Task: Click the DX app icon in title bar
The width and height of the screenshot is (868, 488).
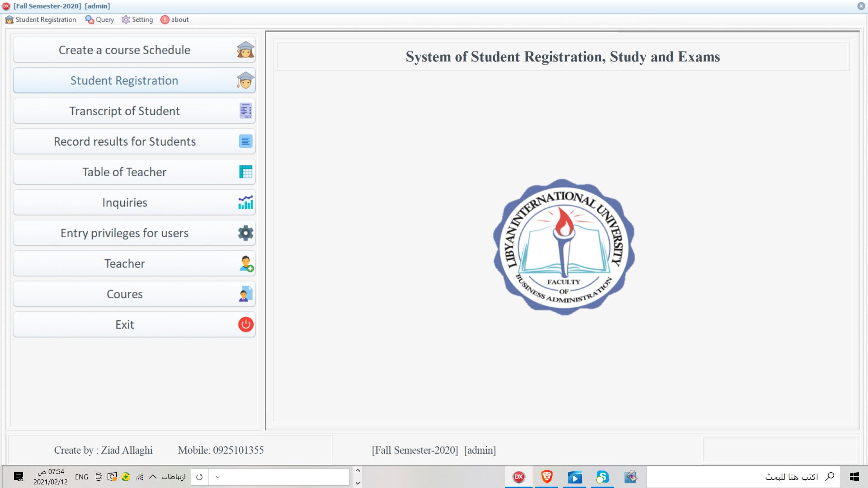Action: click(x=6, y=6)
